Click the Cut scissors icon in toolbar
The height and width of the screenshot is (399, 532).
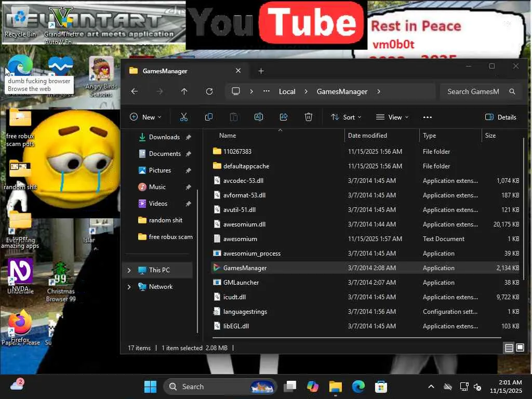click(x=183, y=117)
